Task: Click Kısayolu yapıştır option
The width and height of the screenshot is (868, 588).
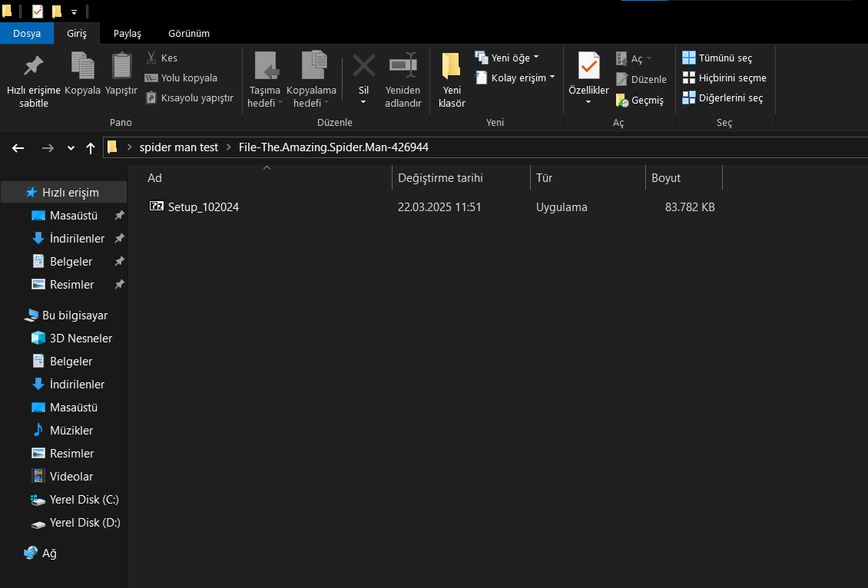Action: [189, 98]
